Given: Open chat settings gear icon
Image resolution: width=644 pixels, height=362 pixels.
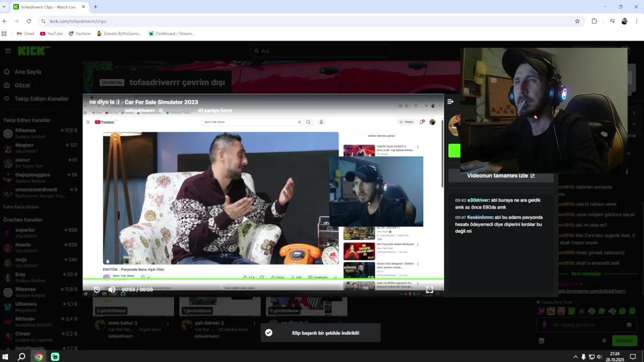Looking at the screenshot, I should click(x=604, y=340).
